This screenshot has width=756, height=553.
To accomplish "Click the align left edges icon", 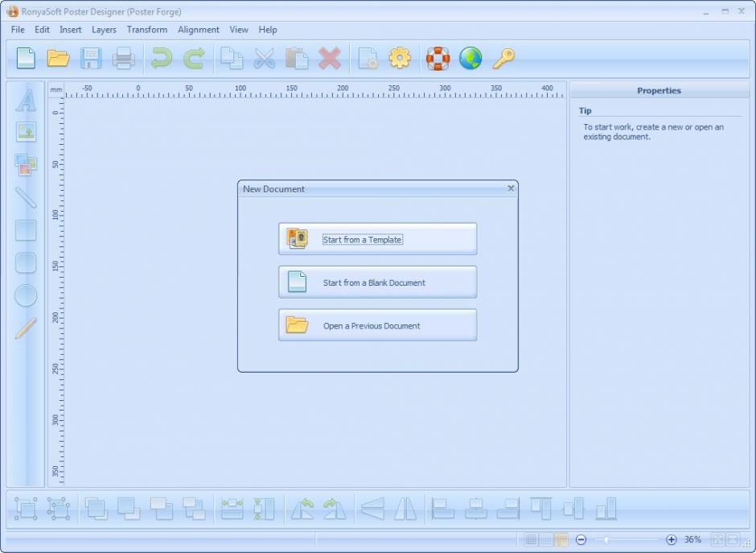I will click(442, 509).
